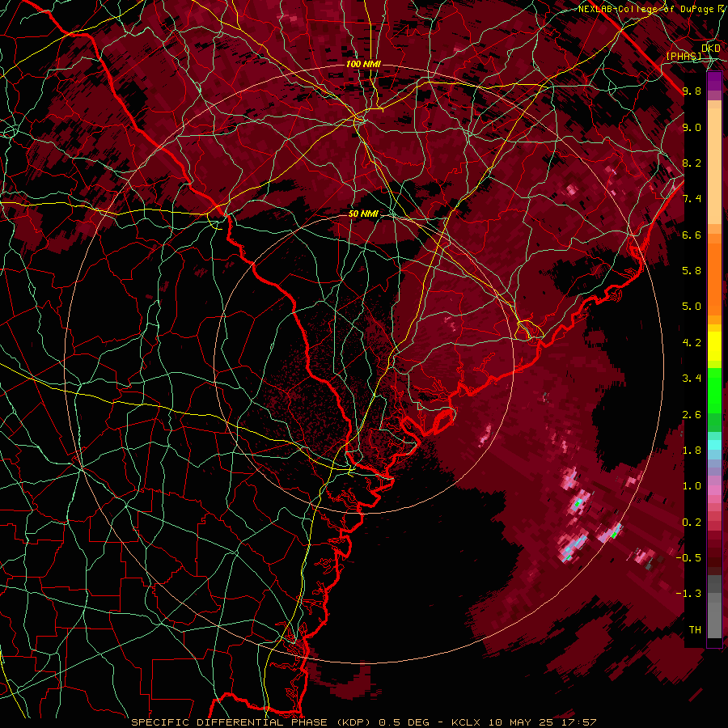Click the purple segment of the color bar

pos(714,81)
